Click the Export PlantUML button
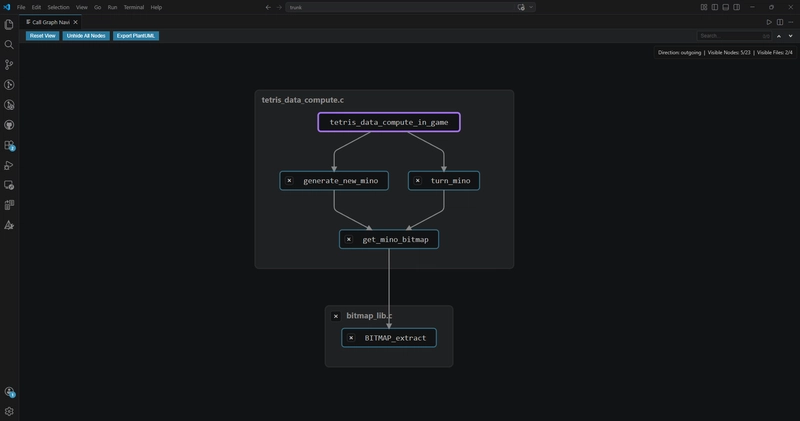The image size is (800, 421). pos(136,36)
